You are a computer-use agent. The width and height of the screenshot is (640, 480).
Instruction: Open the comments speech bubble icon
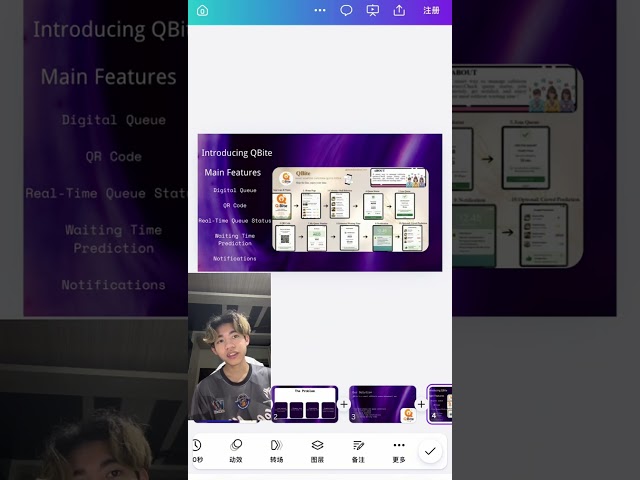(x=346, y=10)
